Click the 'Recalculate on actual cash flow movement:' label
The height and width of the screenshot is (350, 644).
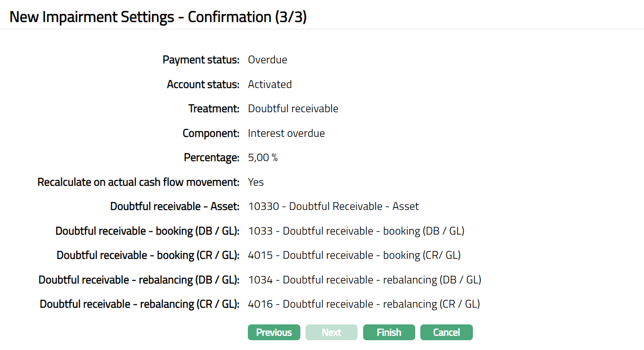click(139, 182)
